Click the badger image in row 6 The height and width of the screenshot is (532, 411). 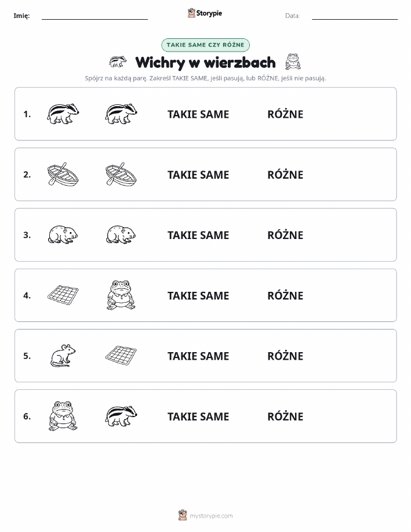tap(121, 416)
